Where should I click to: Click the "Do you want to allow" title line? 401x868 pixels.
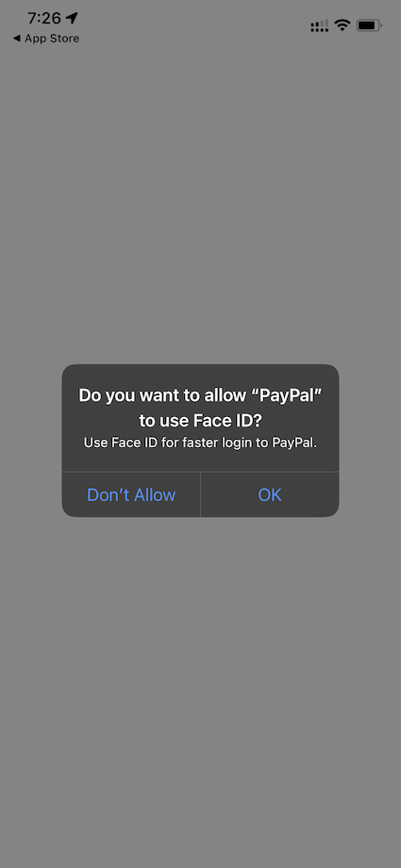200,395
